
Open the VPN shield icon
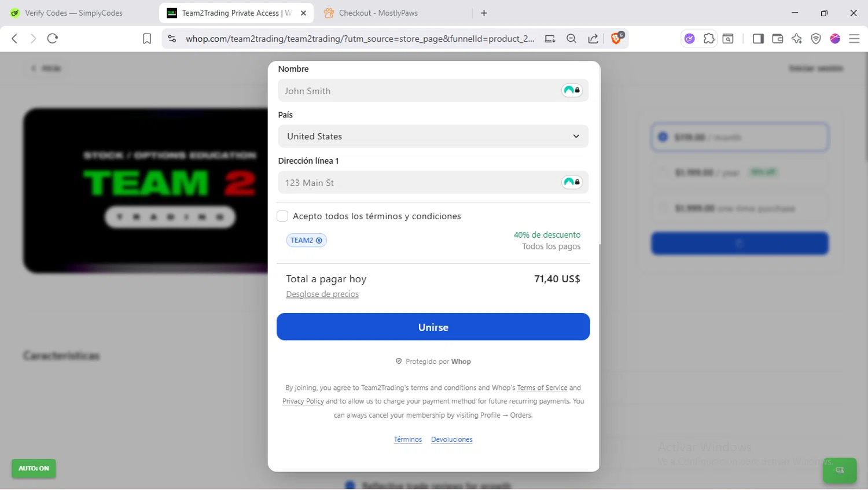(x=816, y=39)
